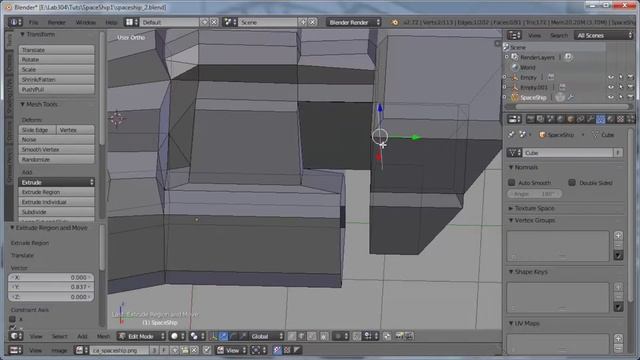Select the Object Data mesh tab icon
This screenshot has height=360, width=640.
pyautogui.click(x=600, y=119)
